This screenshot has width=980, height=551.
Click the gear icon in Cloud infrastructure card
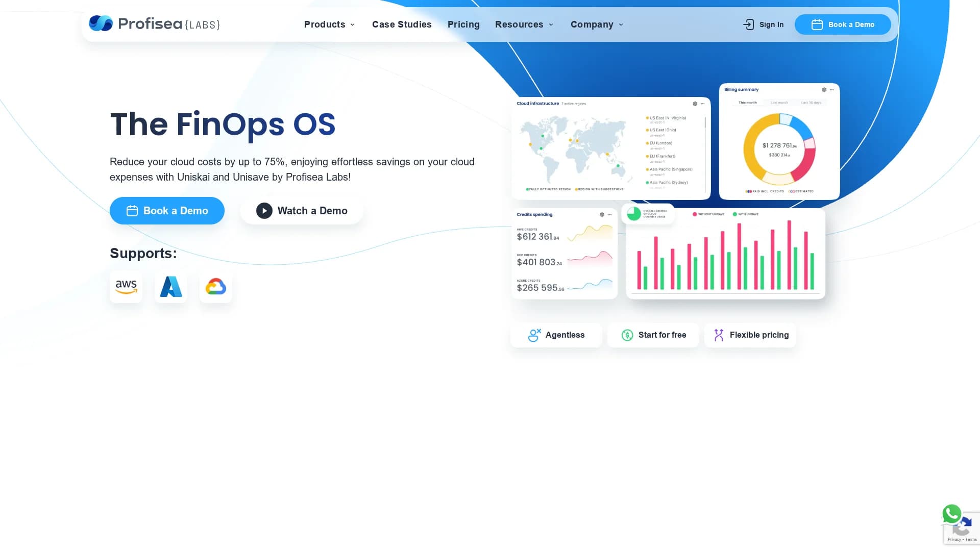[x=695, y=104]
